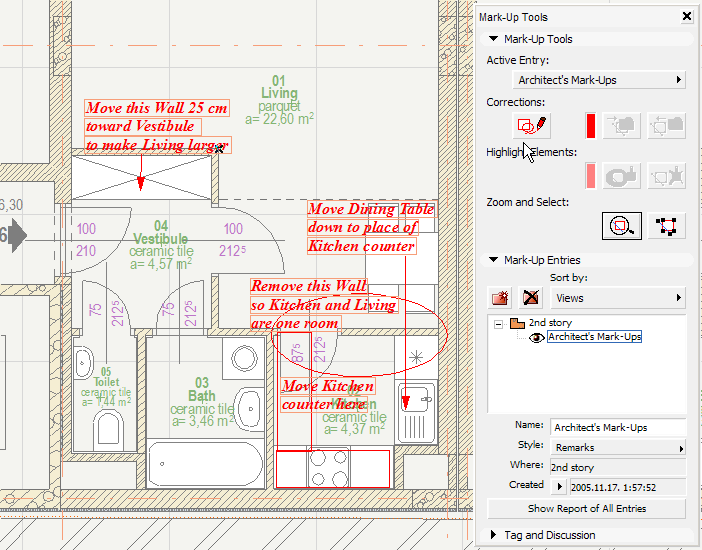Image resolution: width=702 pixels, height=550 pixels.
Task: Click the bathtub in the Bath
Action: (205, 464)
